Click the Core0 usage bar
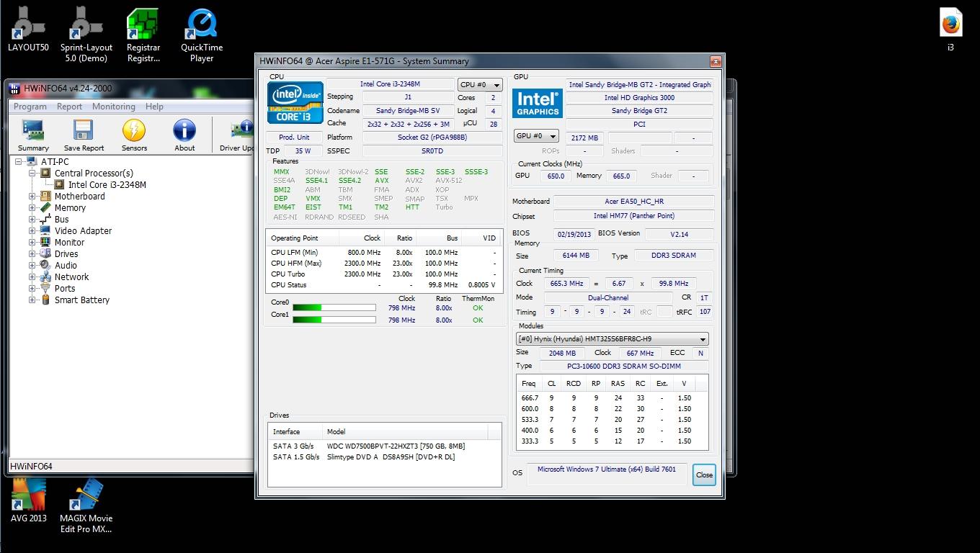Viewport: 980px width, 553px height. 334,307
